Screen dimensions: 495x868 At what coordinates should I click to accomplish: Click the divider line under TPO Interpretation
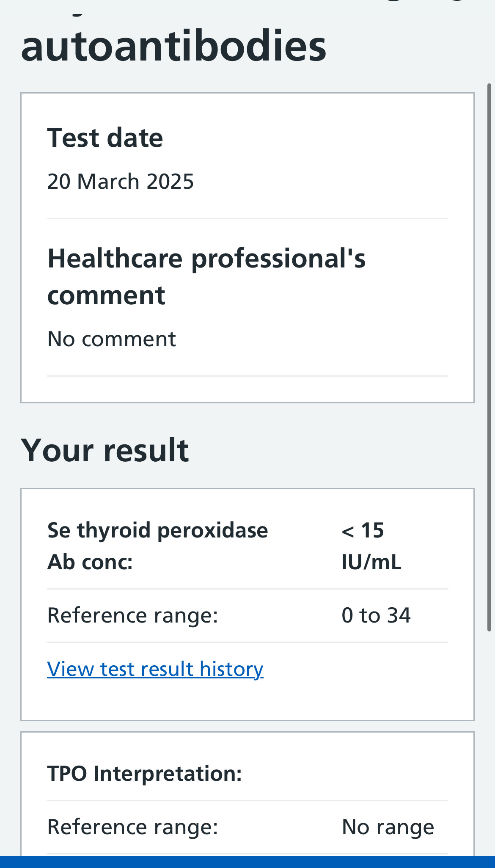coord(247,801)
